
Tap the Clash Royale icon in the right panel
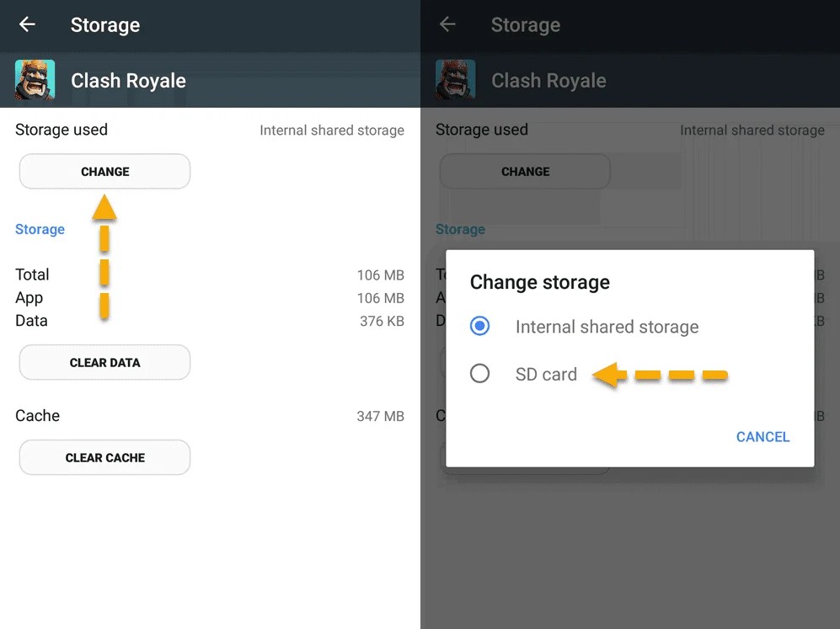point(455,81)
